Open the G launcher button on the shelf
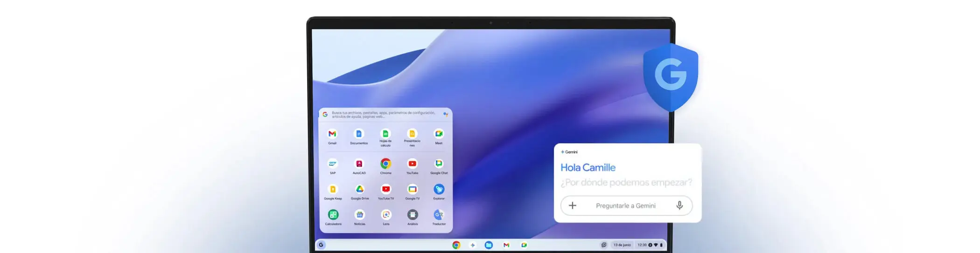This screenshot has height=253, width=980. pos(321,245)
